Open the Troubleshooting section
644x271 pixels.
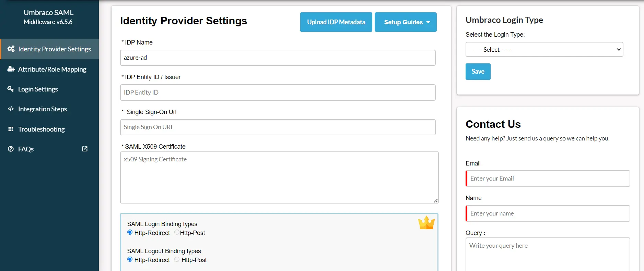coord(49,129)
